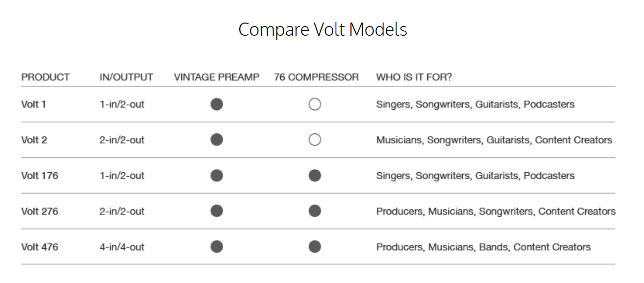Click the IN/OUTPUT column header
The image size is (644, 283).
click(x=126, y=77)
